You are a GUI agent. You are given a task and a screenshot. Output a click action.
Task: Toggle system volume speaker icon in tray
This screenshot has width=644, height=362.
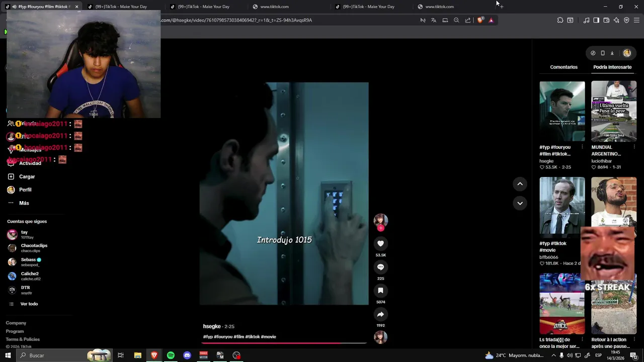[x=570, y=355]
